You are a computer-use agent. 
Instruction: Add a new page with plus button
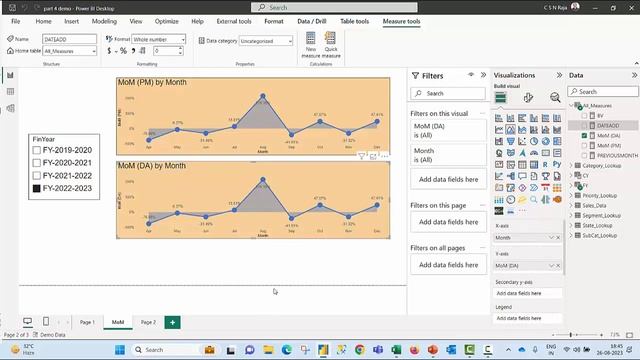(x=173, y=322)
